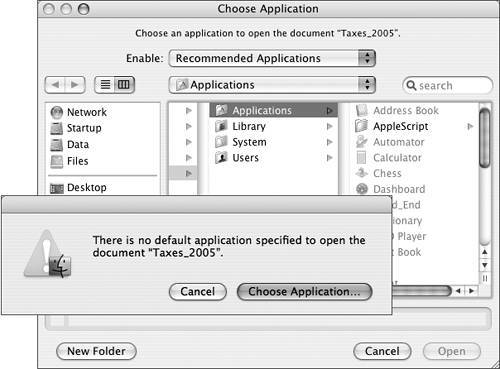Select the Data volume icon
Screen dimensions: 500x369
(x=56, y=145)
